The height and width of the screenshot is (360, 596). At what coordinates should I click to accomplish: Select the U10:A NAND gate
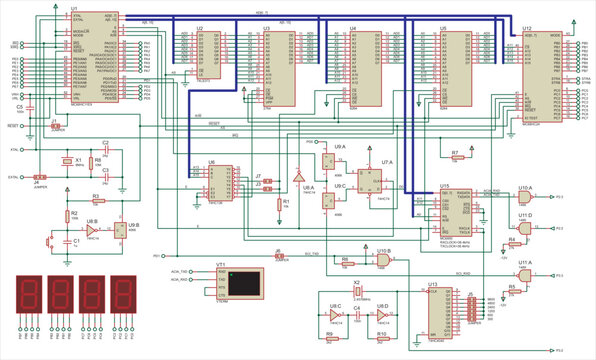[x=525, y=197]
